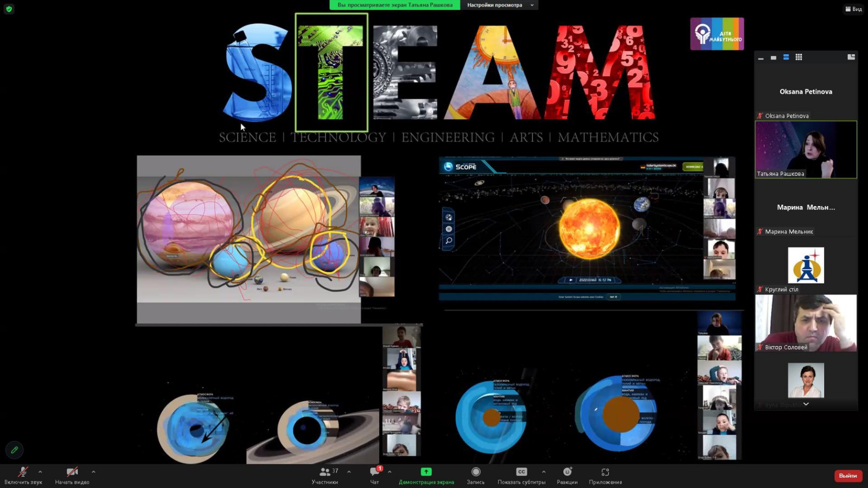This screenshot has width=868, height=488.
Task: Click the word ENGINEERING under the STEAM title
Action: [448, 138]
